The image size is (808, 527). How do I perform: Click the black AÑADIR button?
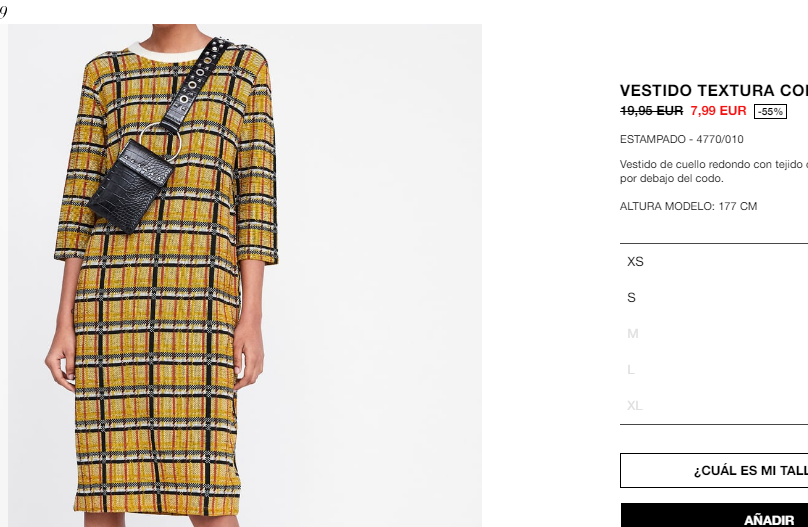pos(714,515)
